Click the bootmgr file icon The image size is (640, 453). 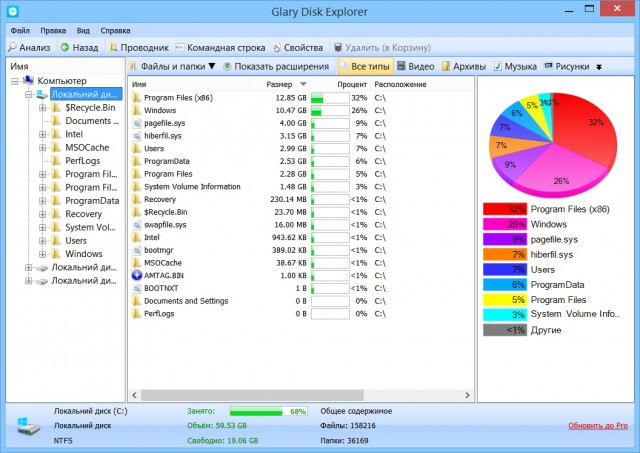(x=137, y=250)
